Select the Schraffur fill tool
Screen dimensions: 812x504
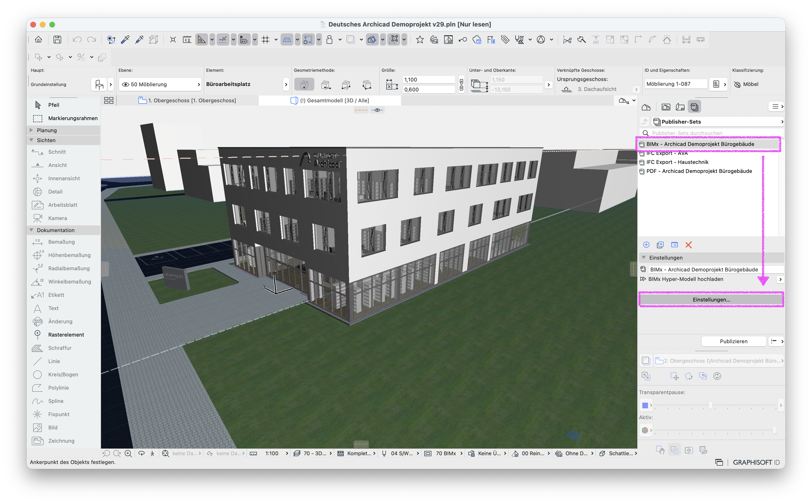pos(63,348)
